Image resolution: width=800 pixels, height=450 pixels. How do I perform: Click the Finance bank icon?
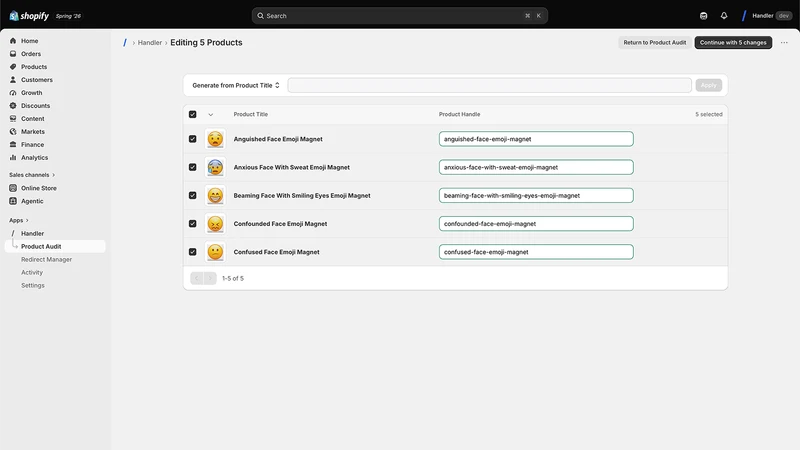point(13,144)
